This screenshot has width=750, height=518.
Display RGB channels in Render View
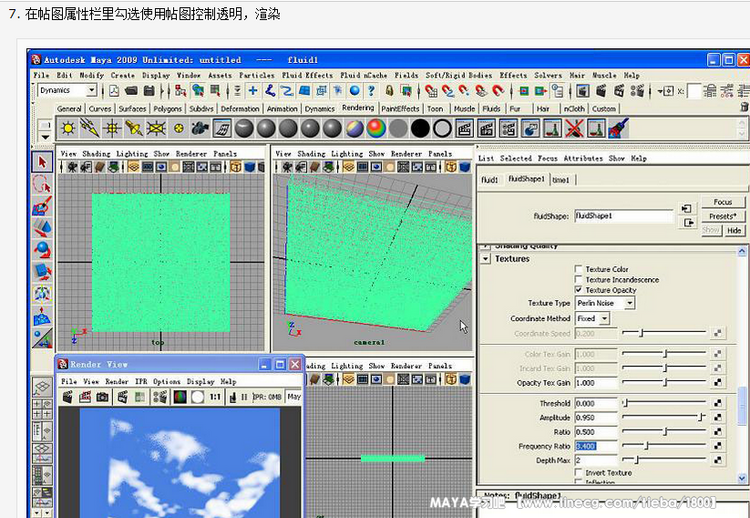tap(180, 397)
